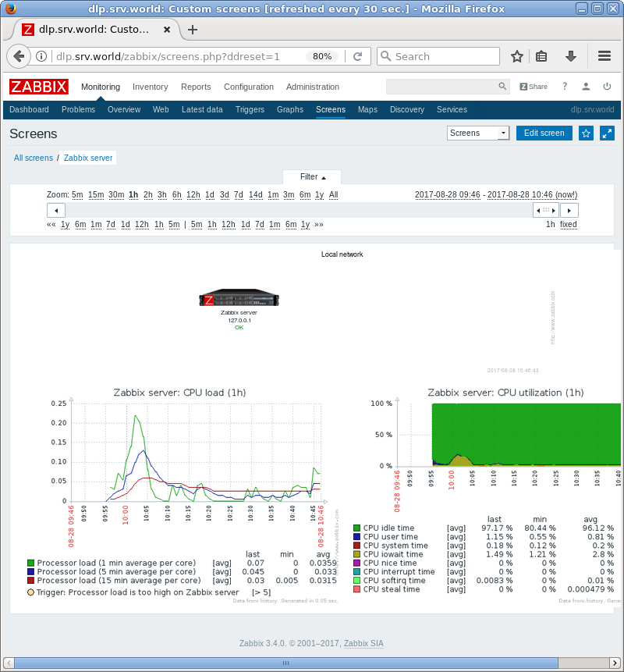Set zoom to 12h
624x672 pixels.
click(x=193, y=195)
